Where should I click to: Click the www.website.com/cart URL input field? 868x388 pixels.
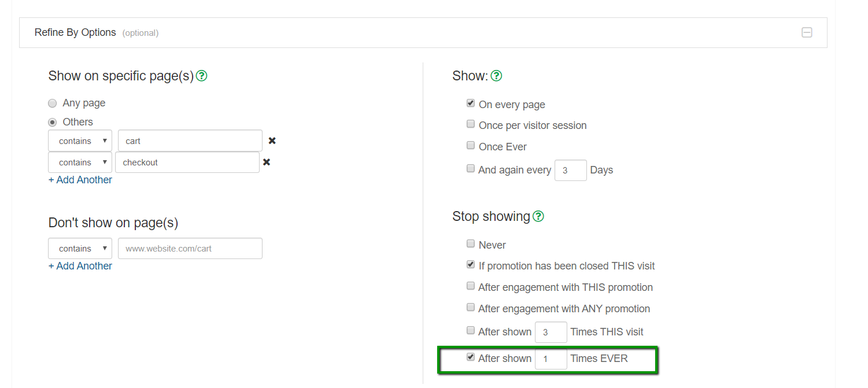tap(190, 249)
